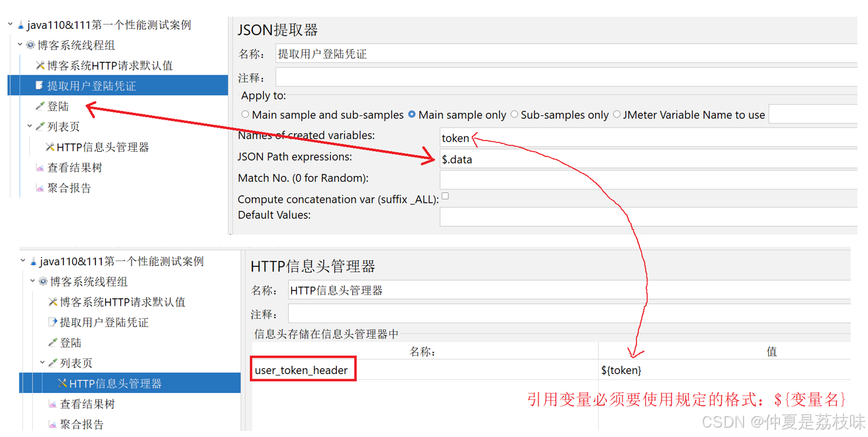Select 提取用户登陆凭证 in upper tree

92,86
